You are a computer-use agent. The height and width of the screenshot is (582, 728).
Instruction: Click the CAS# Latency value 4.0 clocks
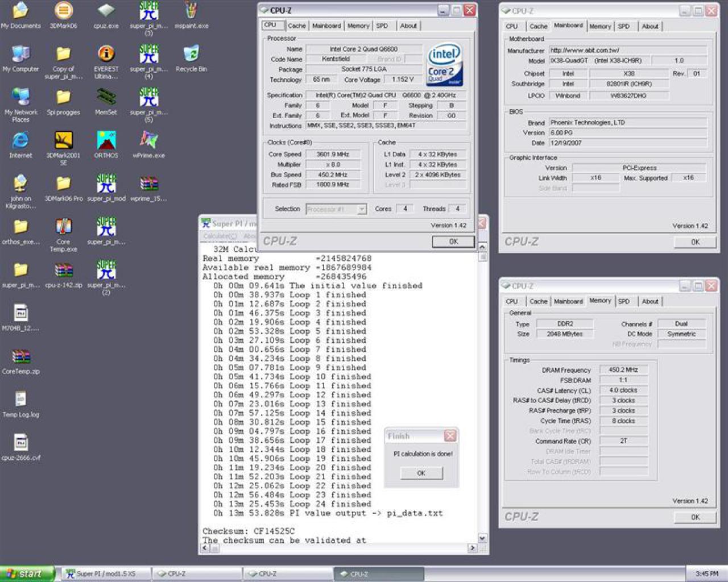coord(623,390)
